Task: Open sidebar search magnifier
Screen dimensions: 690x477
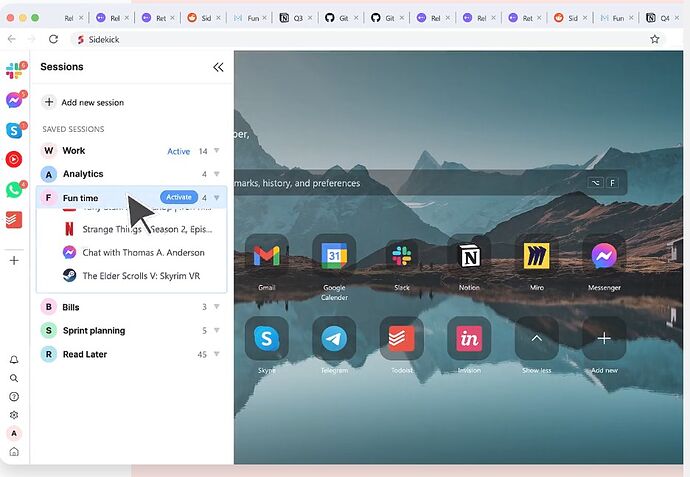Action: (x=14, y=378)
